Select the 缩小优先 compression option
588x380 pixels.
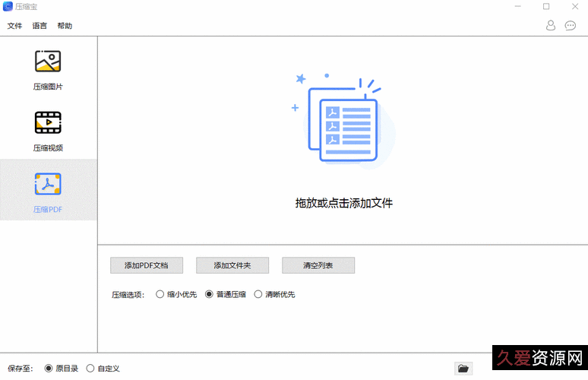tap(176, 294)
